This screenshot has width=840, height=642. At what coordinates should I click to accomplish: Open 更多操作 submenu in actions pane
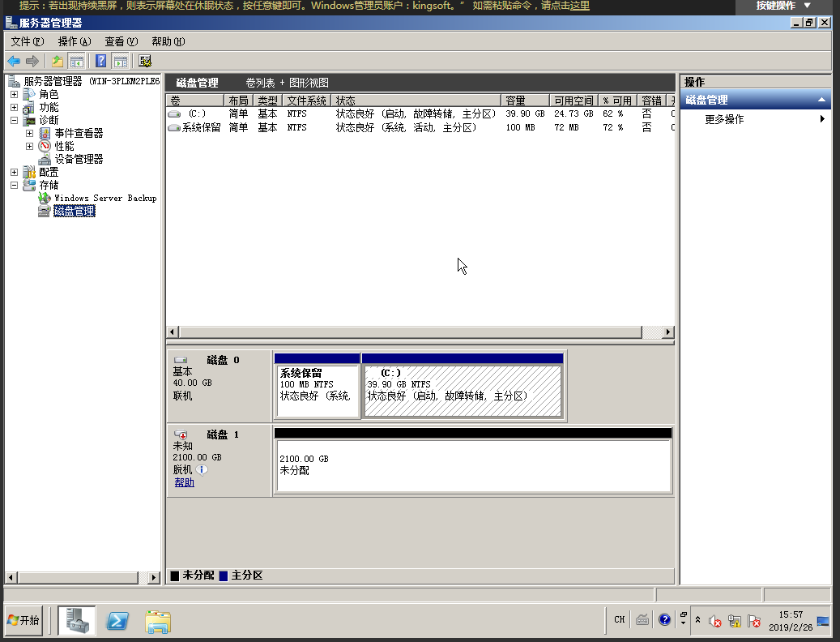[x=724, y=119]
